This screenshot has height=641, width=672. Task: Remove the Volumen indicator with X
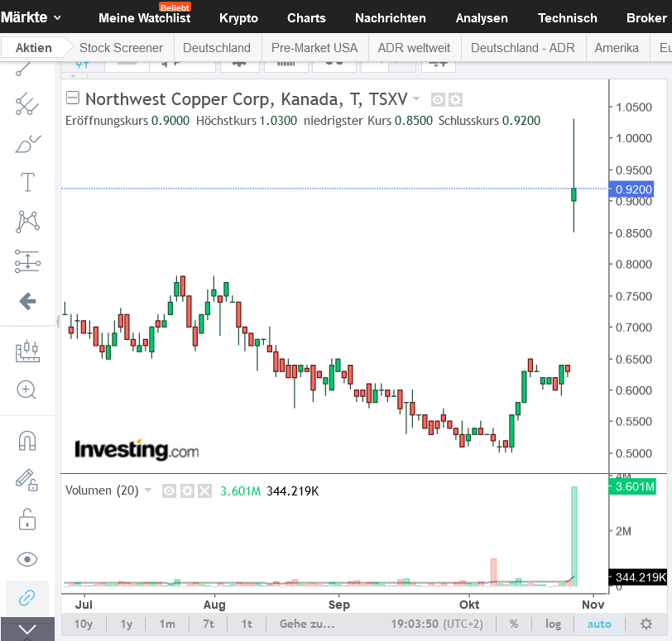[x=204, y=490]
